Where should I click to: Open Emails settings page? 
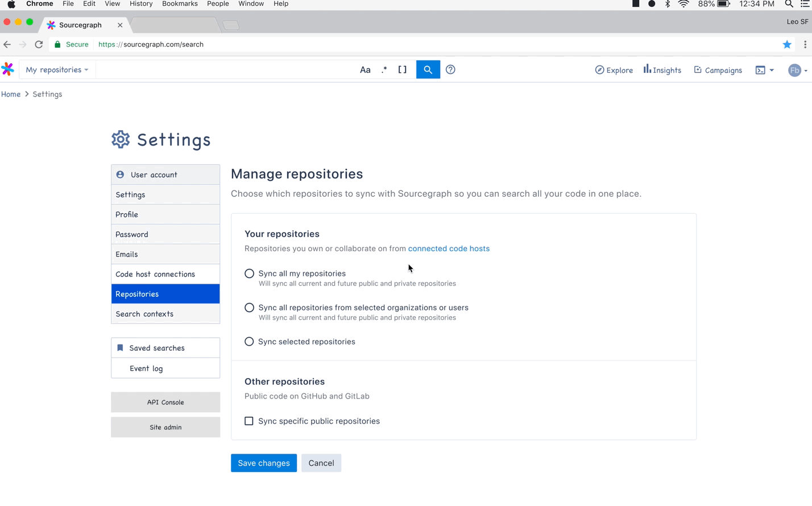[x=165, y=254]
